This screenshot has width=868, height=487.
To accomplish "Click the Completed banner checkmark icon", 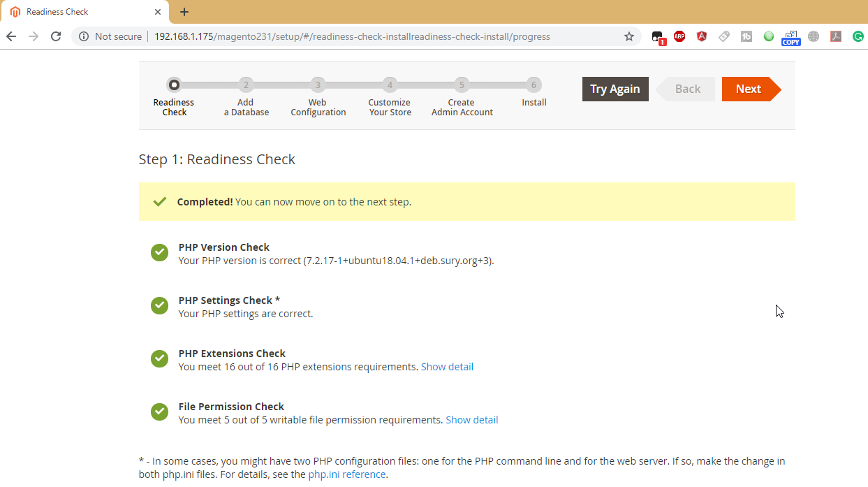I will [160, 201].
